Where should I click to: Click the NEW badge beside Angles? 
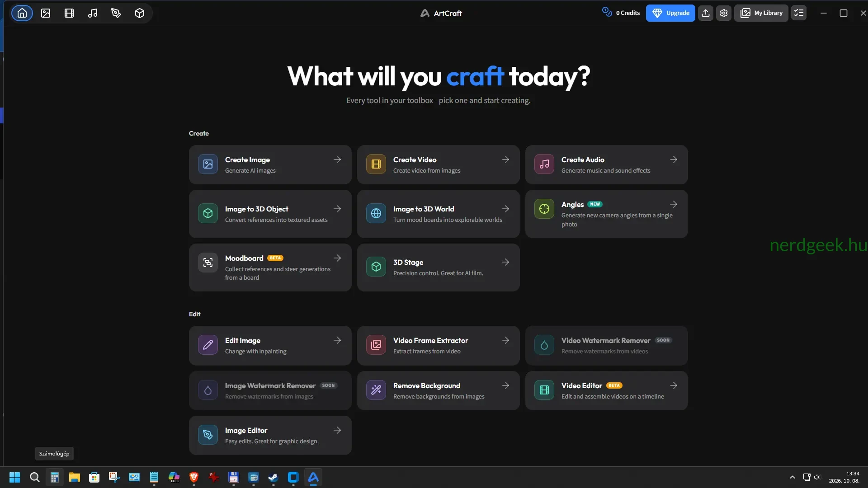coord(595,204)
